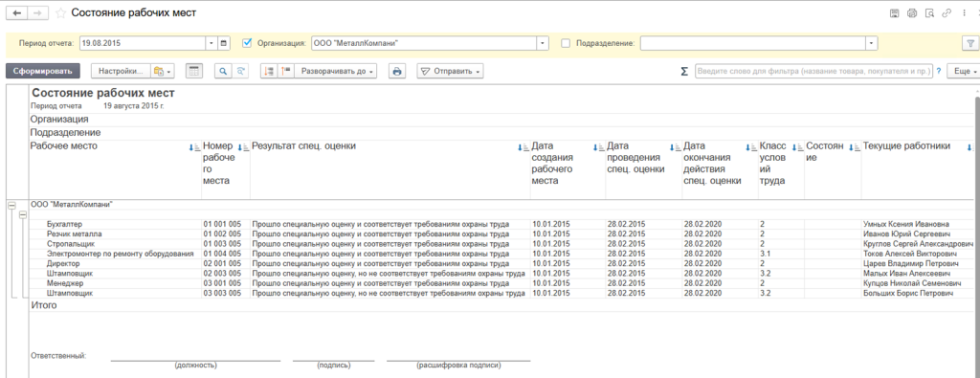Sort by Класс условий труда column icon
Screen dimensions: 980x378
[797, 148]
